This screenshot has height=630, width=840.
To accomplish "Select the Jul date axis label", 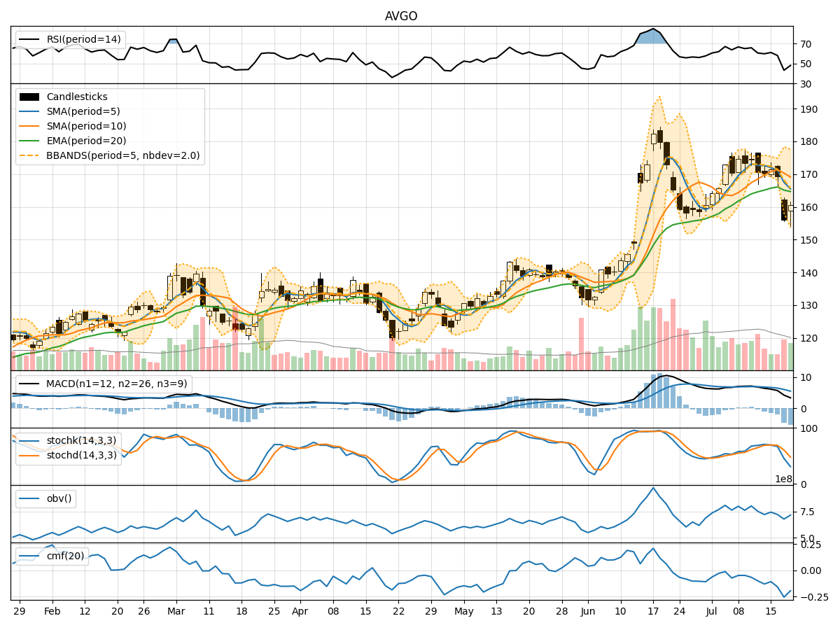I will (x=711, y=610).
